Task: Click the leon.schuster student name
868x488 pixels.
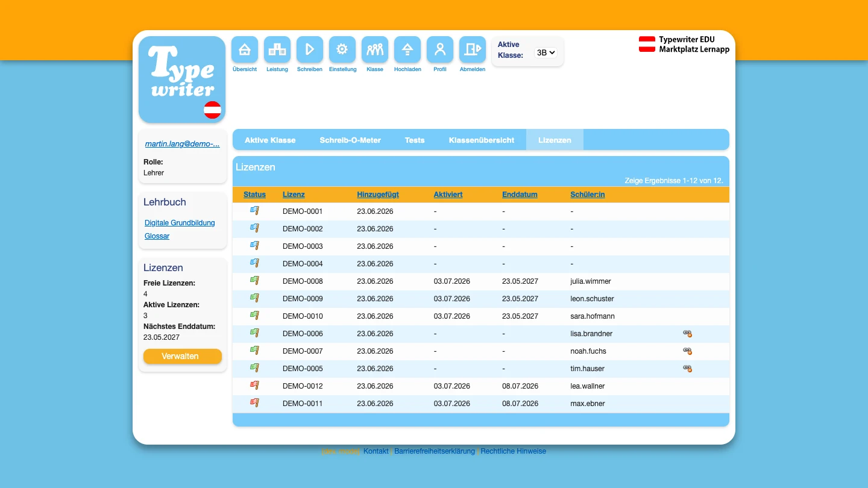Action: 593,299
